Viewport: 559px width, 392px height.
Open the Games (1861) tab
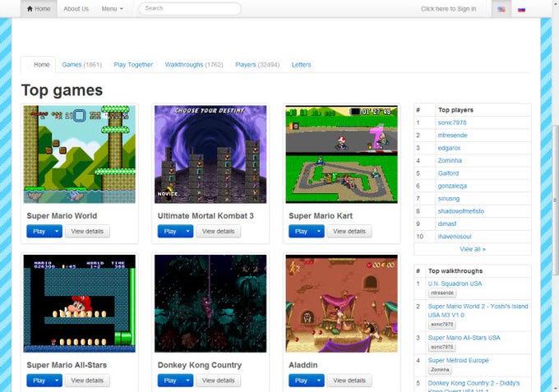(81, 64)
